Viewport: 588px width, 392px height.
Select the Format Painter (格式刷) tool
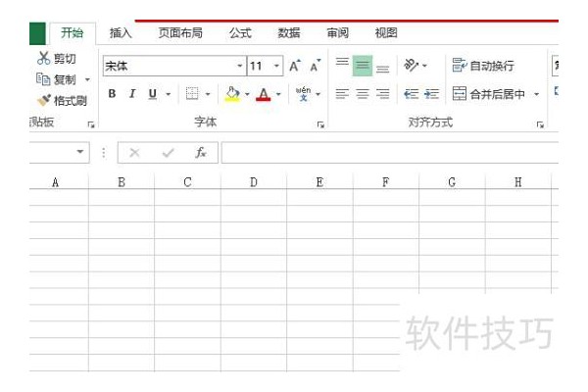pos(63,101)
